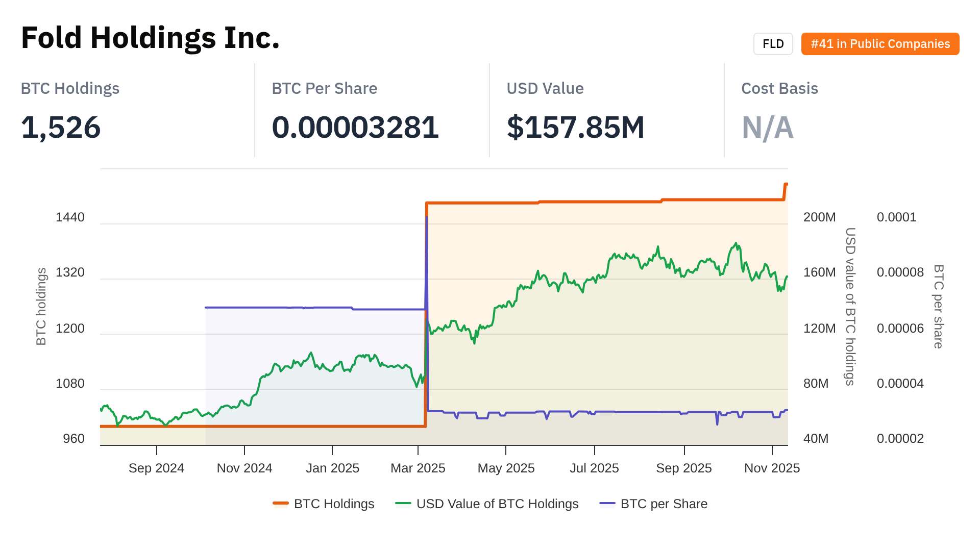Screen dimensions: 980x551
Task: Click the #41 in Public Companies badge
Action: coord(880,44)
